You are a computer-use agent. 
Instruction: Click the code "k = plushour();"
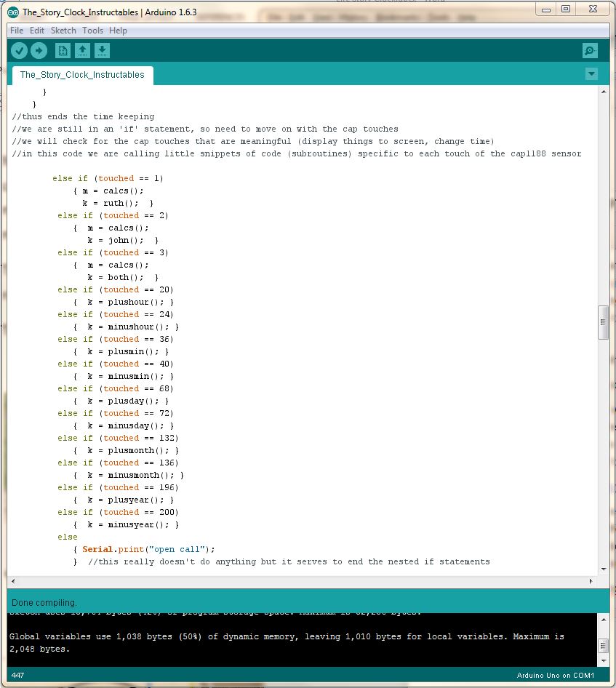click(126, 303)
